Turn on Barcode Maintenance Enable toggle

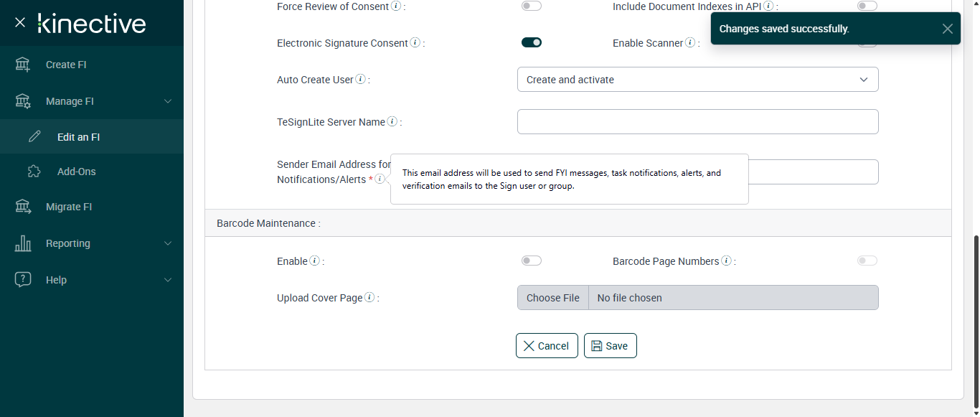coord(532,261)
